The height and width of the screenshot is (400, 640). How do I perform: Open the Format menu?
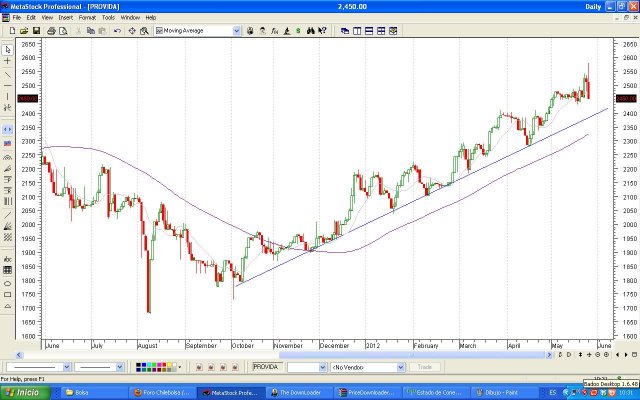pyautogui.click(x=87, y=17)
